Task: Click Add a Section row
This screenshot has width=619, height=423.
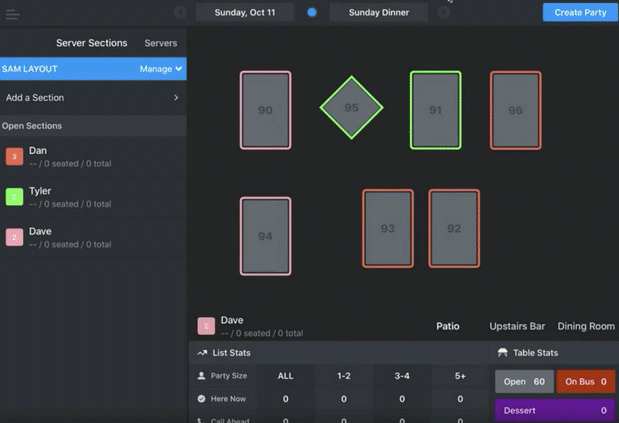Action: coord(93,97)
